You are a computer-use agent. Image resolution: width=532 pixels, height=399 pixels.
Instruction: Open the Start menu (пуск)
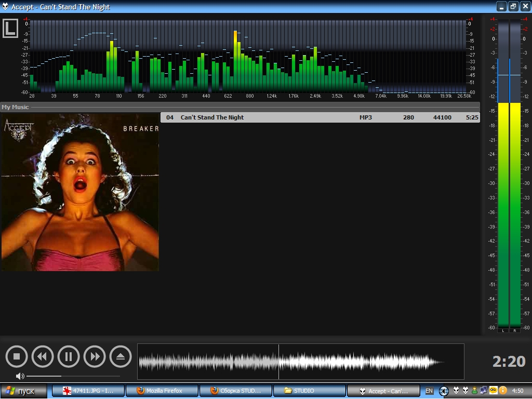[x=24, y=391]
